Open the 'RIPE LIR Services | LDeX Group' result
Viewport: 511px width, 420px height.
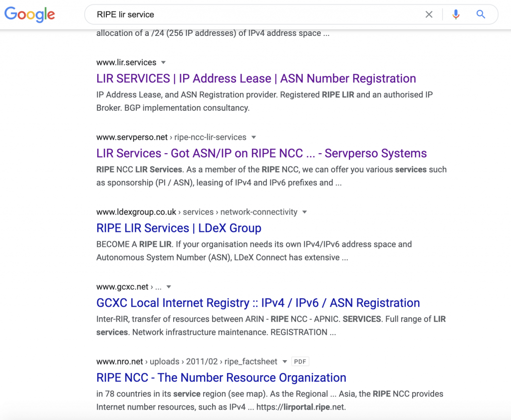coord(179,228)
